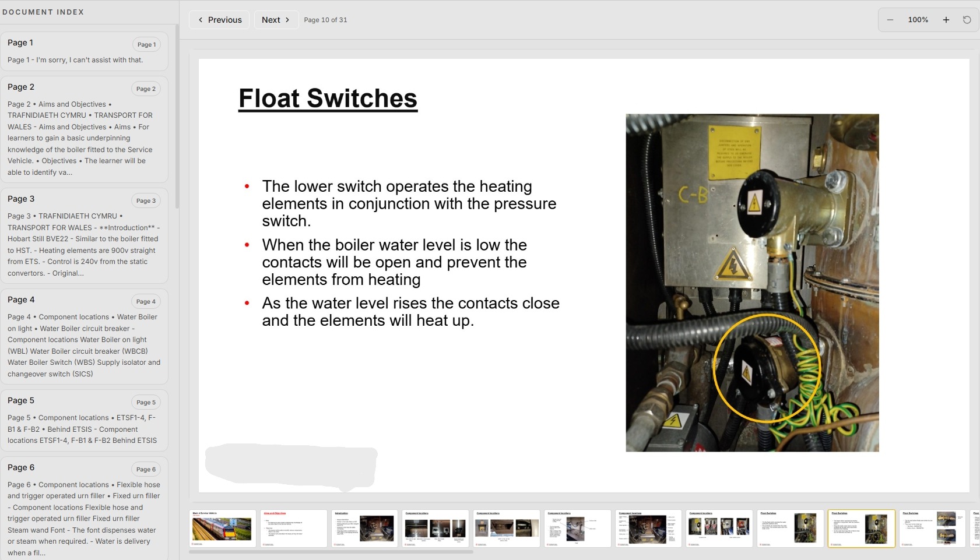Click the 100% zoom level value

918,20
